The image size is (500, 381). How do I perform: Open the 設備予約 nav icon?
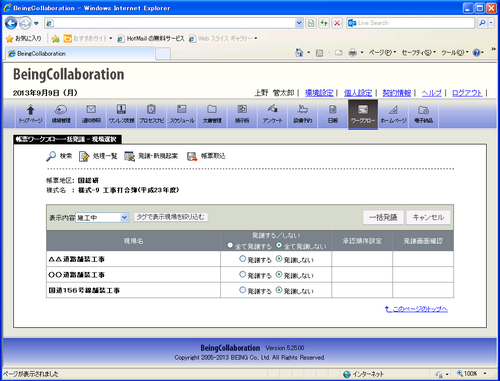(x=303, y=114)
